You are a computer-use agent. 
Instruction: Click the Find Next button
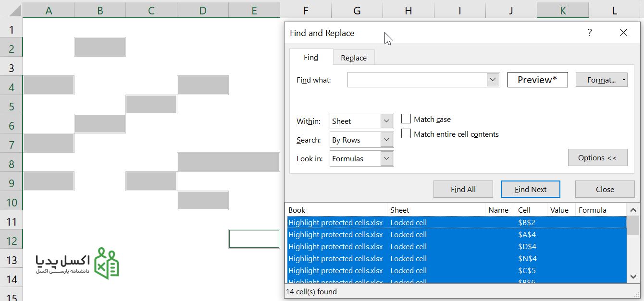530,189
